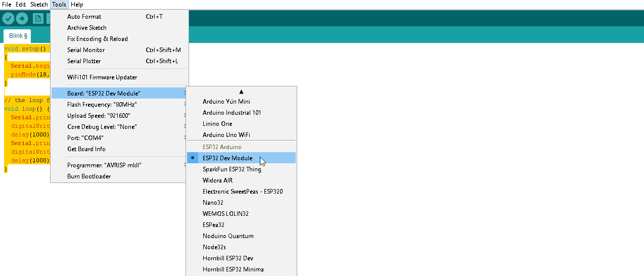Click the scroll-up arrow in board list
The height and width of the screenshot is (276, 644).
click(241, 91)
